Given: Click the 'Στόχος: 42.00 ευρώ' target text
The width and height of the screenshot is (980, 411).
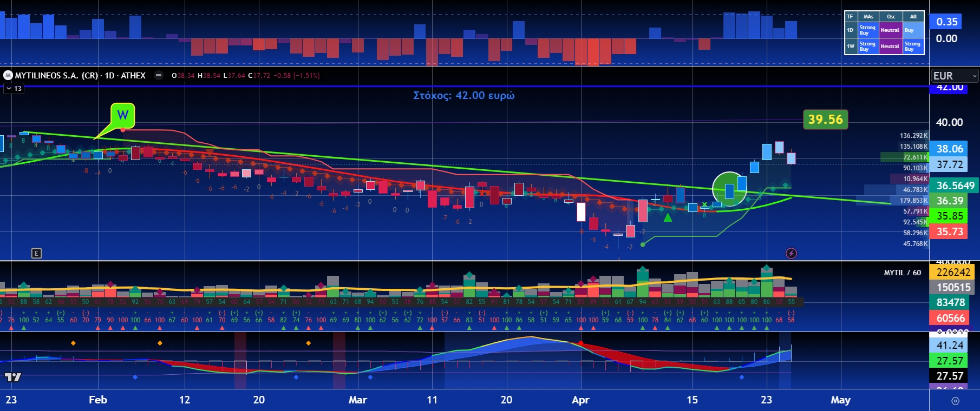Looking at the screenshot, I should click(463, 95).
